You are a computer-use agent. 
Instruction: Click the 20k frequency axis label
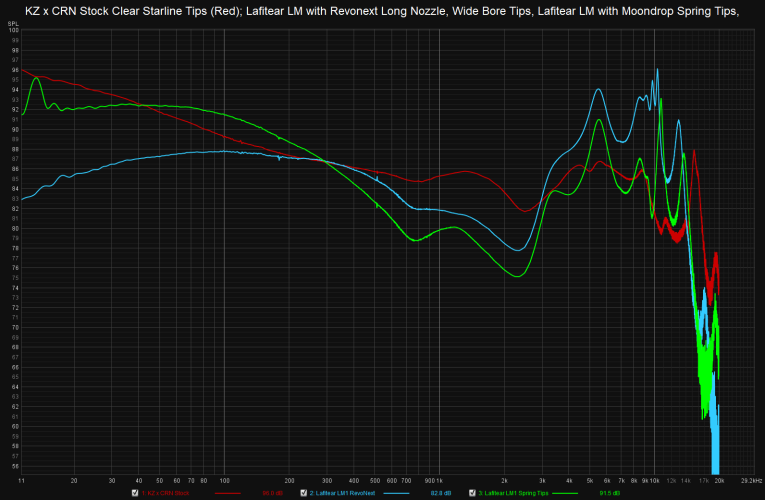pyautogui.click(x=720, y=480)
